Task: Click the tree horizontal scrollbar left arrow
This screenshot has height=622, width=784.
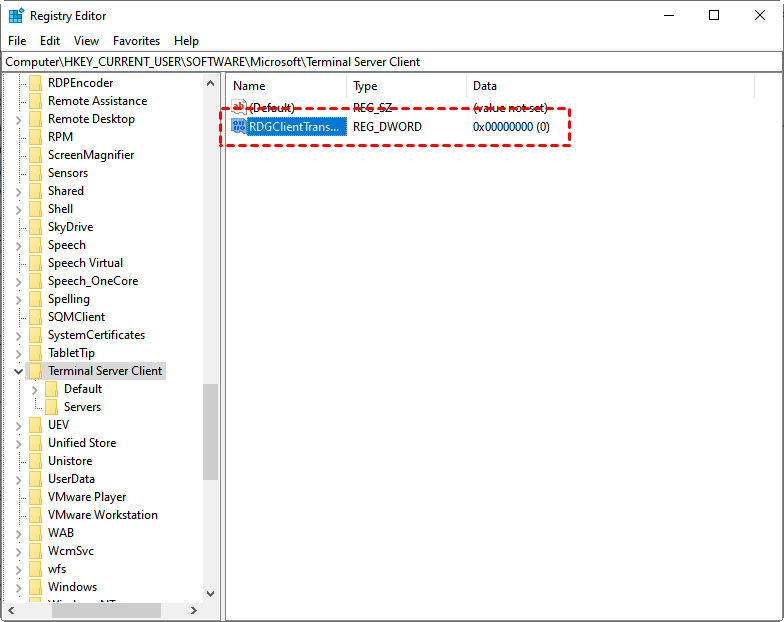Action: [11, 610]
